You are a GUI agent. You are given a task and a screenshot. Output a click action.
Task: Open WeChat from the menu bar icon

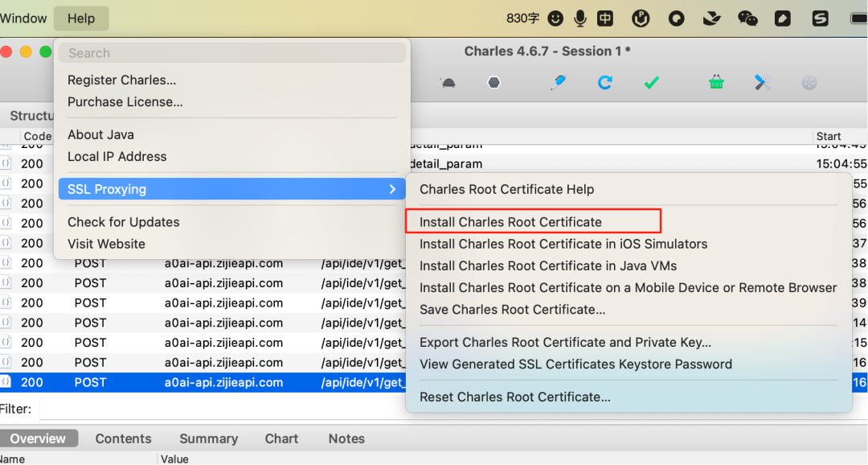(x=747, y=19)
